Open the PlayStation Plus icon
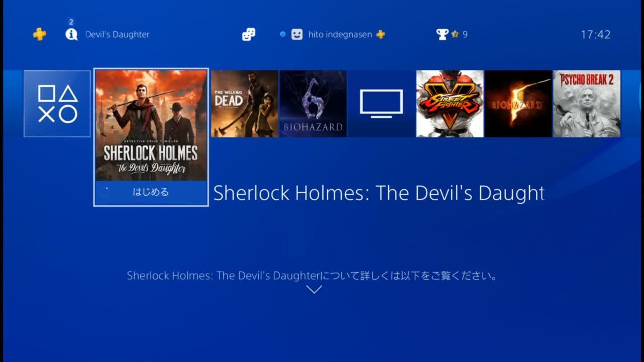This screenshot has width=644, height=362. pos(40,34)
